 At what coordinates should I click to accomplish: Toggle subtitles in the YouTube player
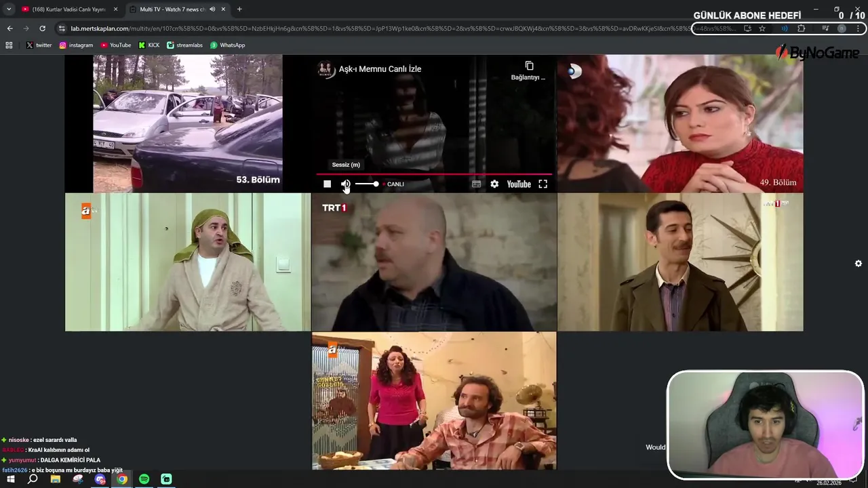coord(476,184)
